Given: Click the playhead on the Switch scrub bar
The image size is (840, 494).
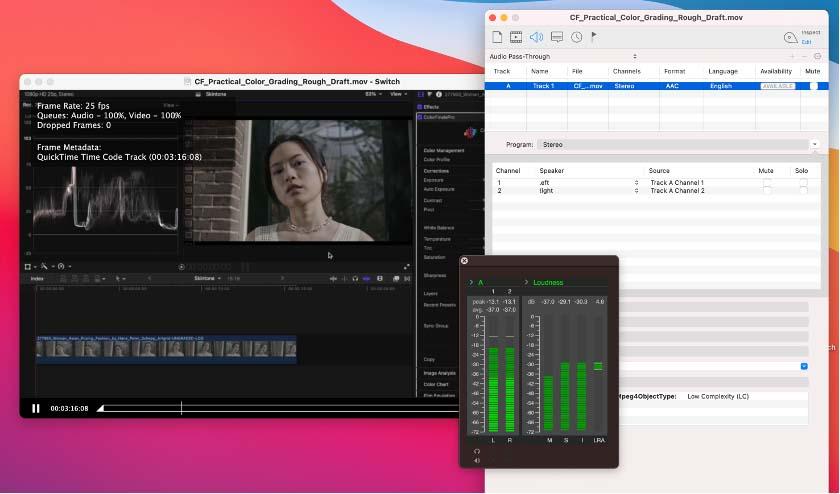Looking at the screenshot, I should (x=182, y=408).
